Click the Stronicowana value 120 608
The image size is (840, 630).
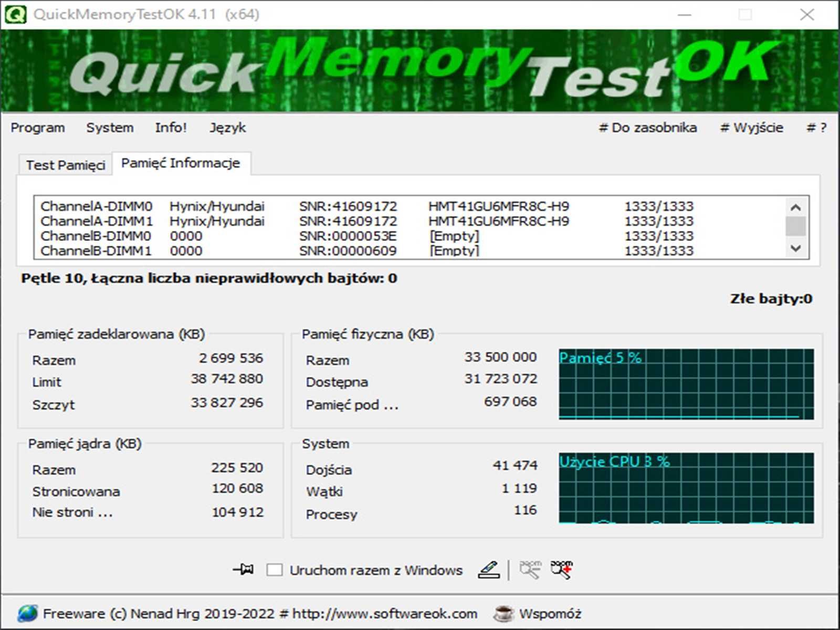237,488
